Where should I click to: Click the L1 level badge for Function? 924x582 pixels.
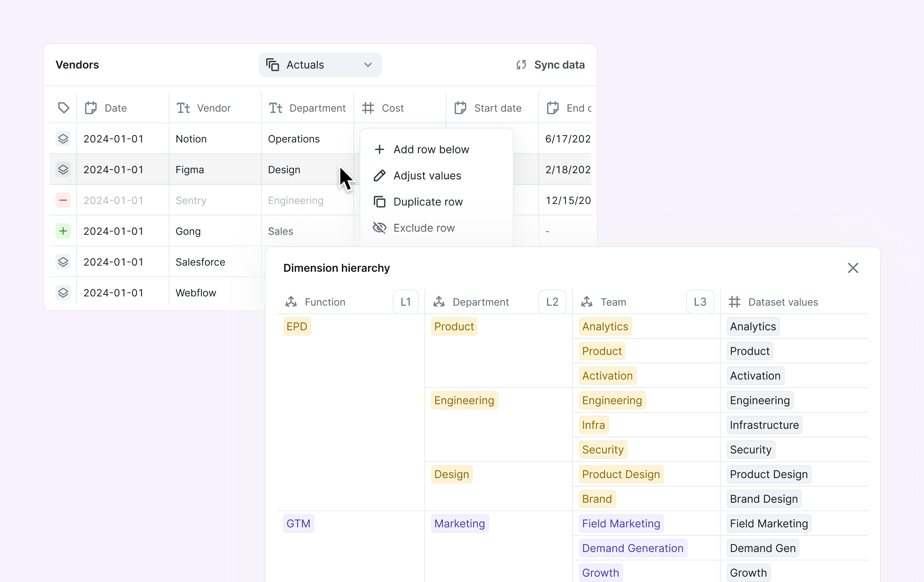pos(405,302)
